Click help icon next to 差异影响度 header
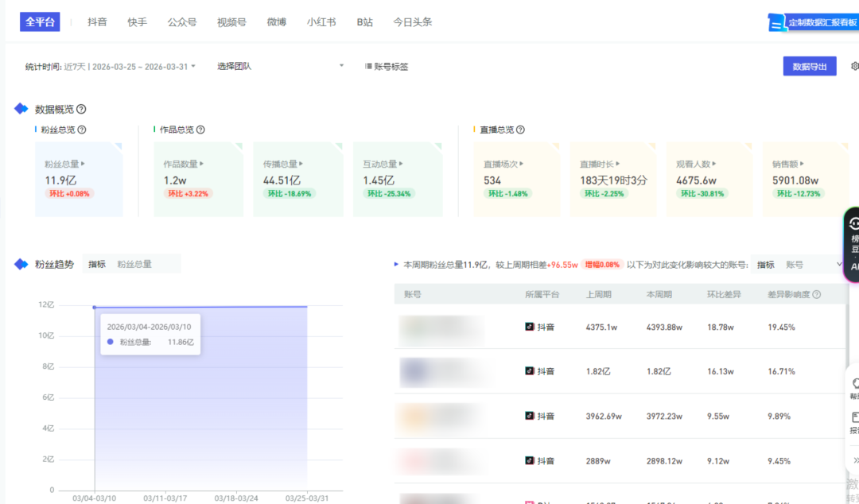Image resolution: width=859 pixels, height=504 pixels. pyautogui.click(x=817, y=295)
